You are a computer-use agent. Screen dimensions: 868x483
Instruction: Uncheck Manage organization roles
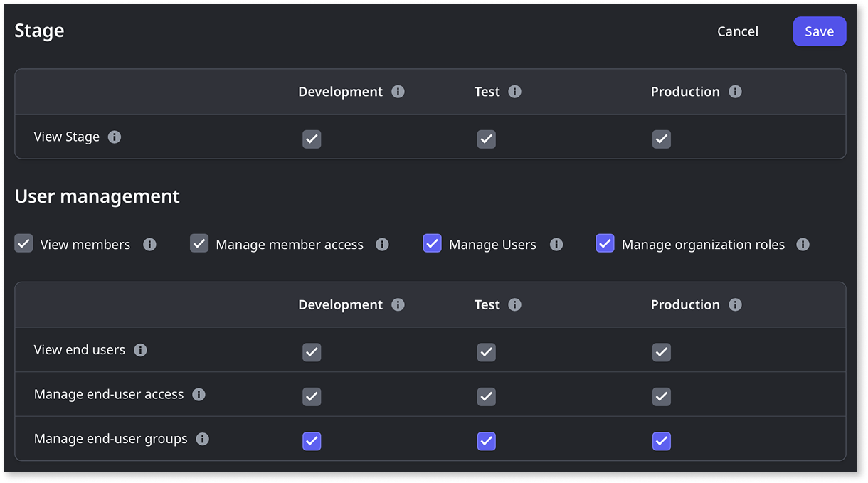coord(605,243)
